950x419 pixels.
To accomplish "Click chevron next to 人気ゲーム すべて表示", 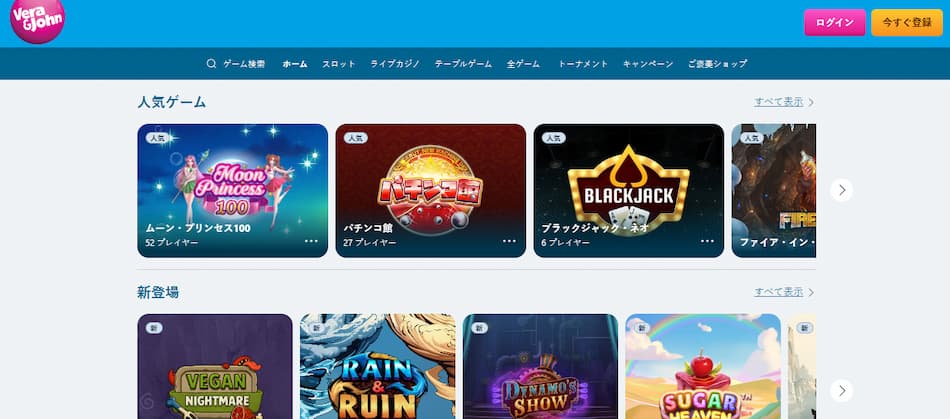I will (x=811, y=102).
